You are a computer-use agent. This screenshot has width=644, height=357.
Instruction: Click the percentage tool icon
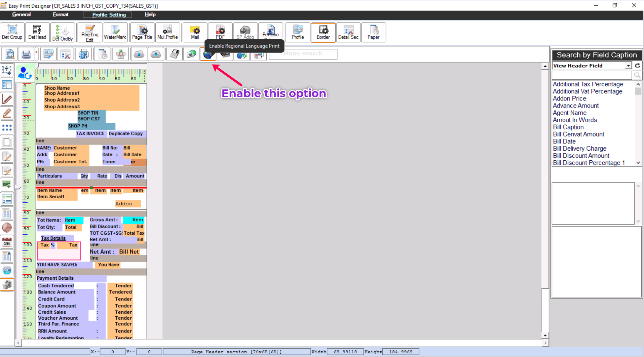7,271
